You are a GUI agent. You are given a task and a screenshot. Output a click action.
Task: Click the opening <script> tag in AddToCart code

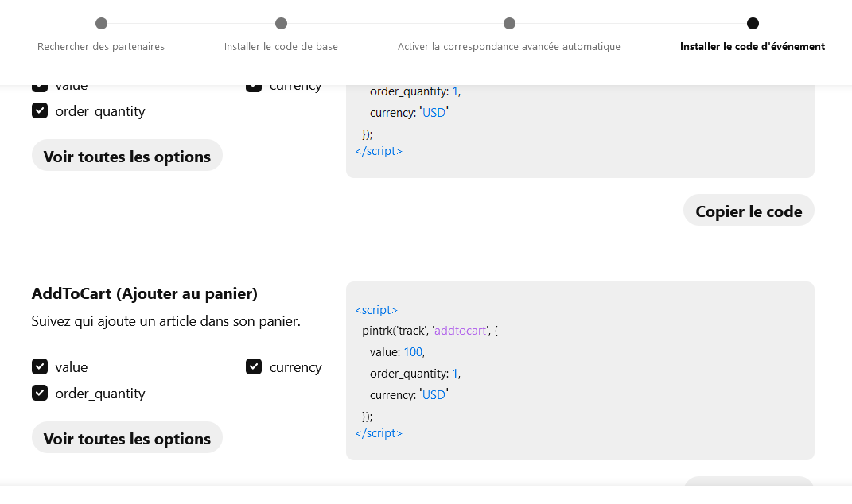376,310
